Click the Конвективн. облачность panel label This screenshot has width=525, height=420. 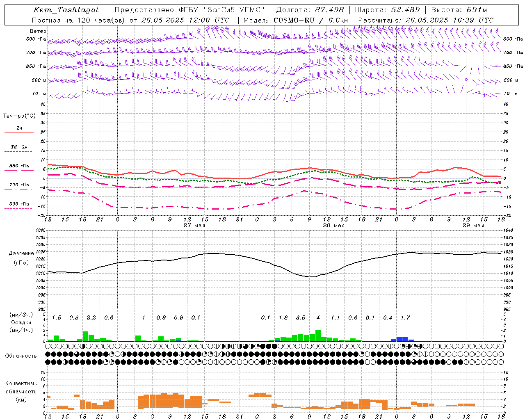tap(21, 388)
